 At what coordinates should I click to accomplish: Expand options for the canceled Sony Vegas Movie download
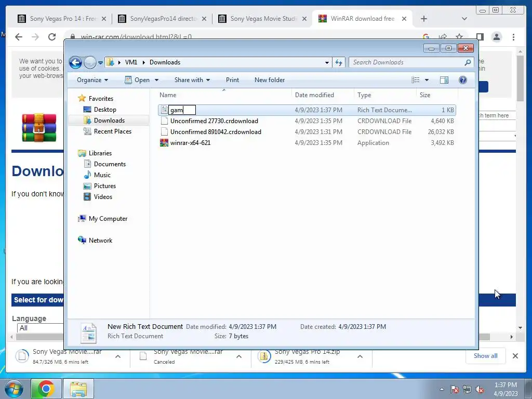(239, 356)
